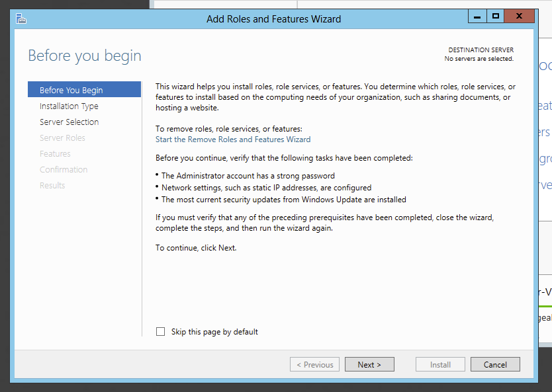Click the wizard icon in the title bar
Viewport: 552px width, 392px height.
[21, 19]
